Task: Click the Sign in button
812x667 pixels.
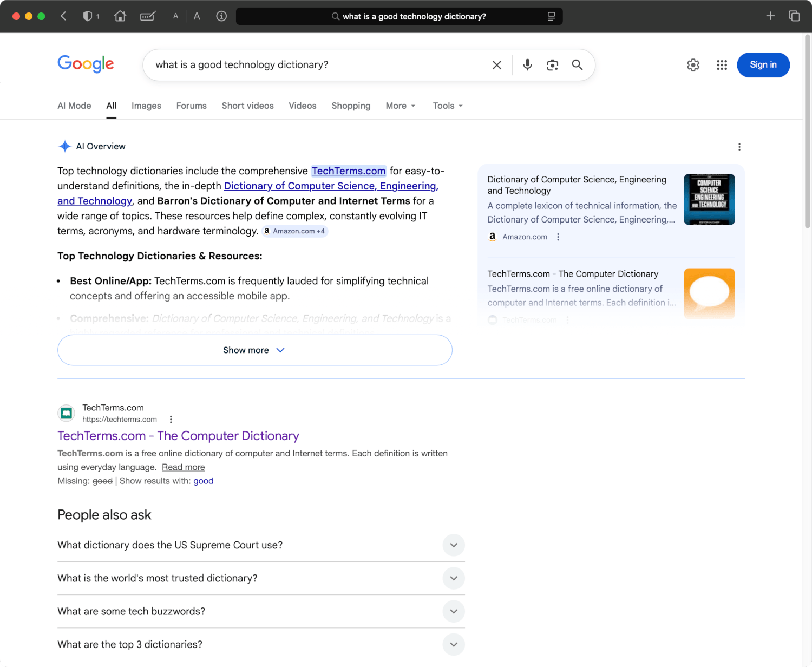Action: coord(763,64)
